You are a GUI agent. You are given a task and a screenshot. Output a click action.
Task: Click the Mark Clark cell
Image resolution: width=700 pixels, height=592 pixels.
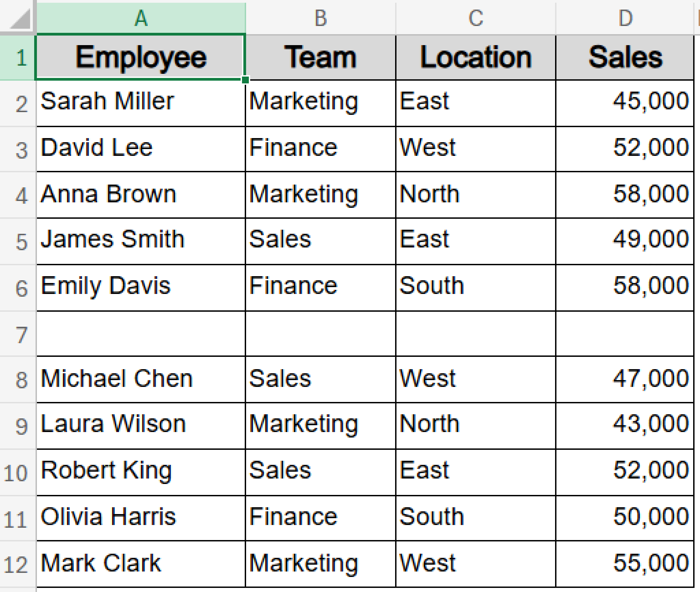click(141, 563)
